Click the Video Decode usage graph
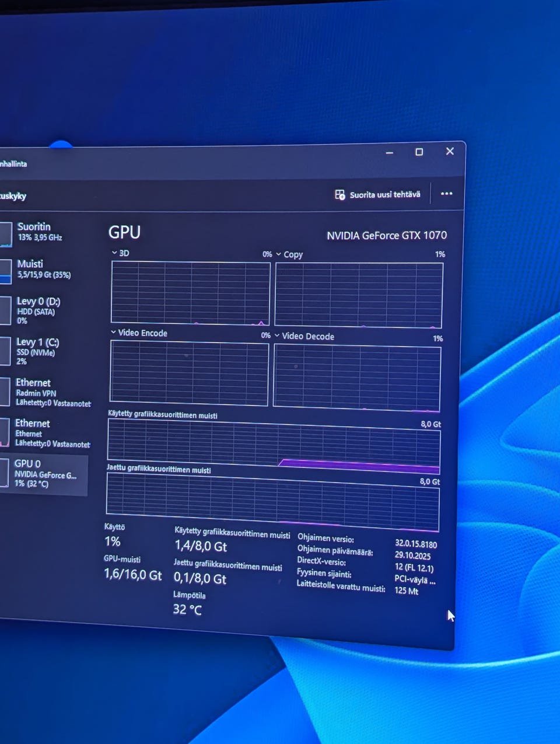 357,378
